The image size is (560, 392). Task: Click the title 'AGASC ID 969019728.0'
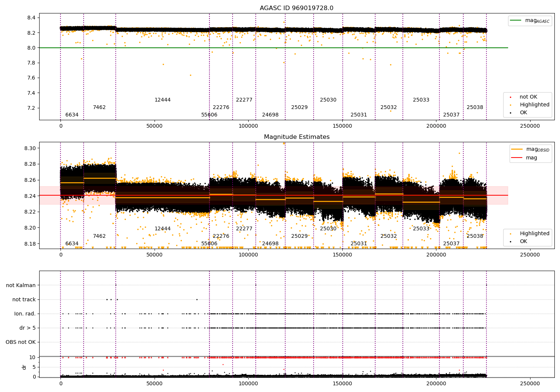(x=296, y=8)
